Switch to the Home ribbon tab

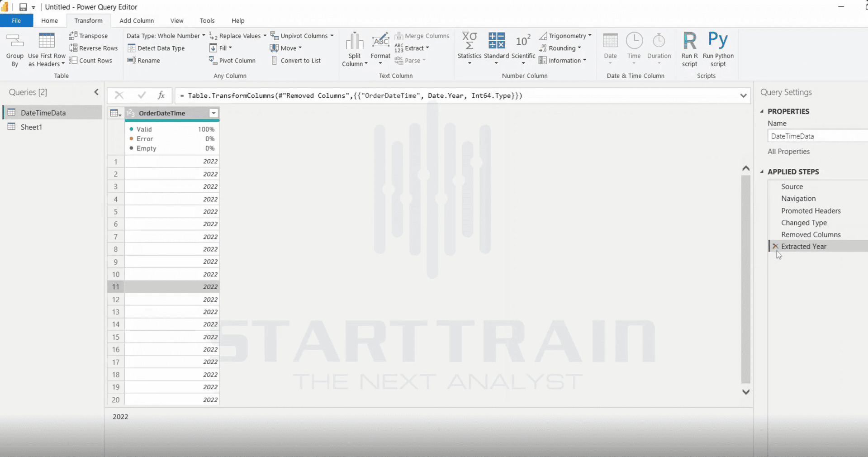click(x=49, y=20)
